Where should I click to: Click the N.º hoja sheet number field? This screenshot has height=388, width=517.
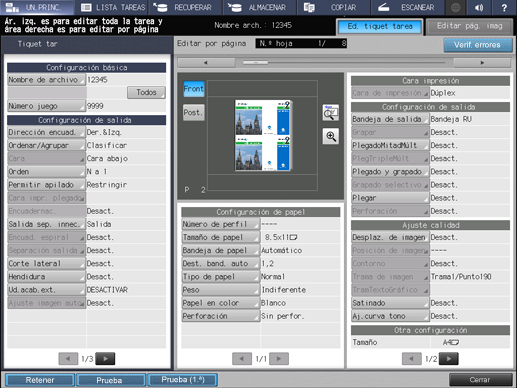pos(301,43)
